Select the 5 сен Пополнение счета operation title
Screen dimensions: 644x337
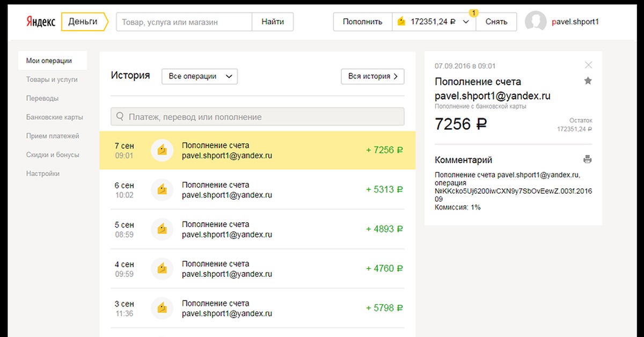(215, 224)
